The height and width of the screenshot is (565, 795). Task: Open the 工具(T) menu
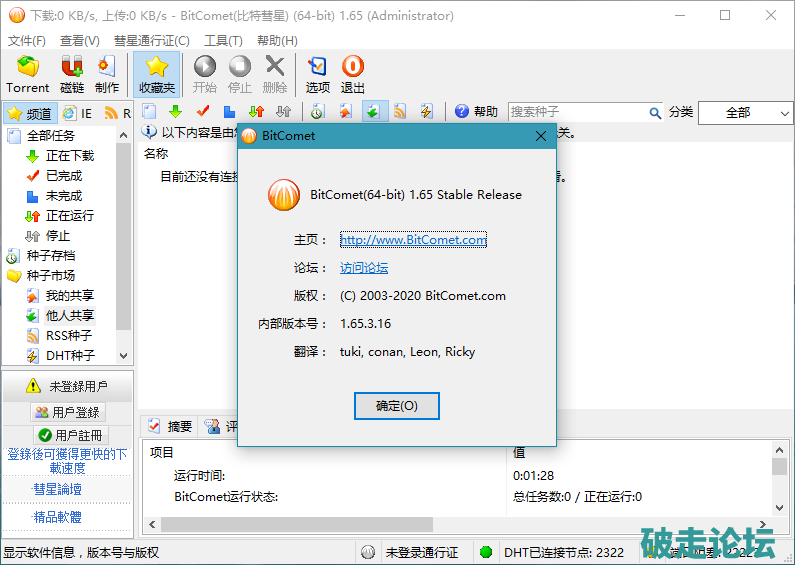point(223,41)
